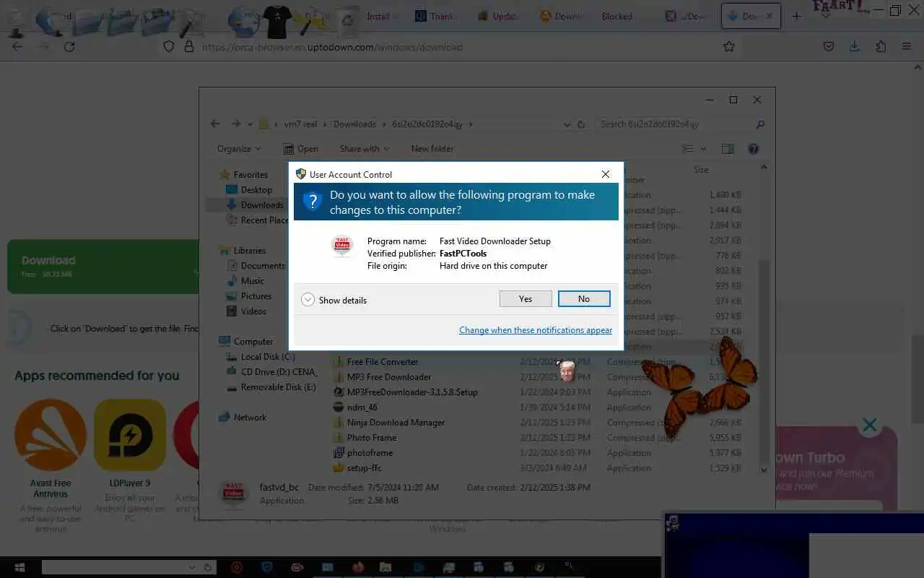Screen dimensions: 924x578
Task: Open the browser hamburger menu
Action: [x=907, y=46]
